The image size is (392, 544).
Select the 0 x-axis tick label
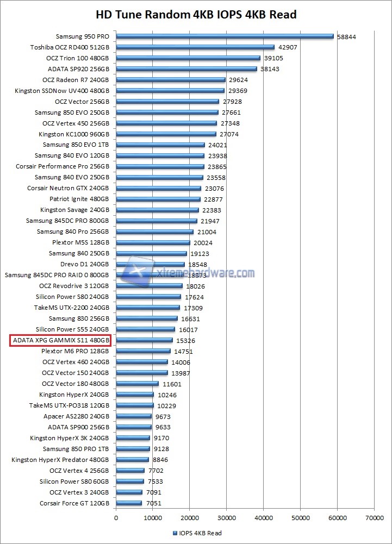pyautogui.click(x=116, y=518)
